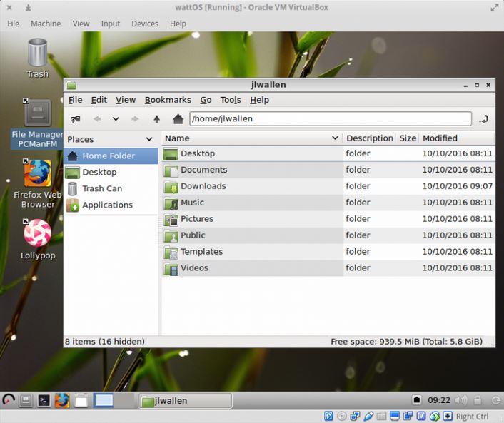
Task: Open the terminal from the taskbar
Action: point(44,401)
